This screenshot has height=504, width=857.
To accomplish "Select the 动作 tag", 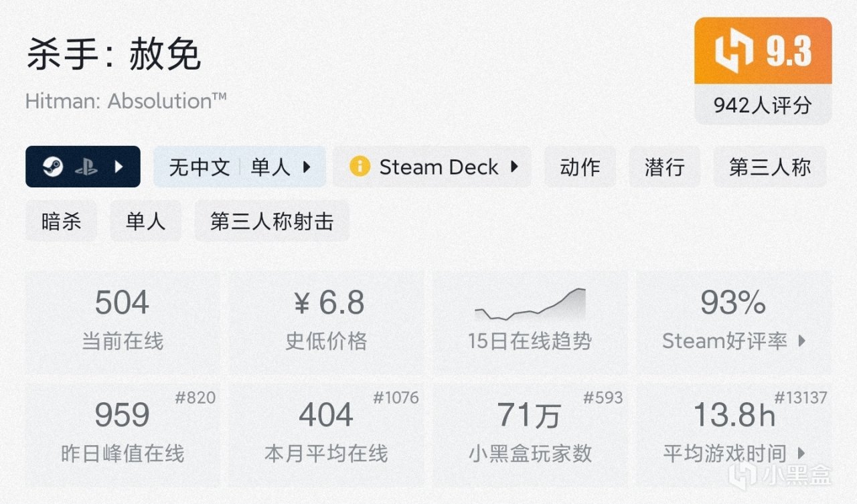I will coord(580,167).
